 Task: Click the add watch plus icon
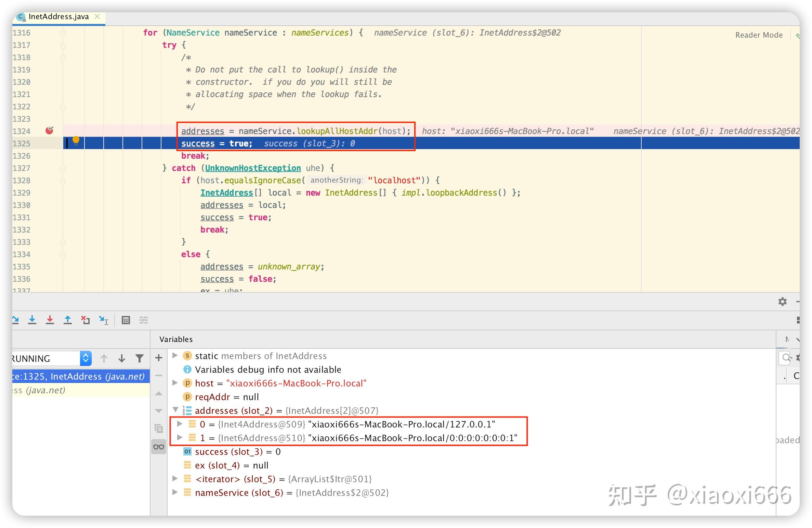[x=158, y=358]
